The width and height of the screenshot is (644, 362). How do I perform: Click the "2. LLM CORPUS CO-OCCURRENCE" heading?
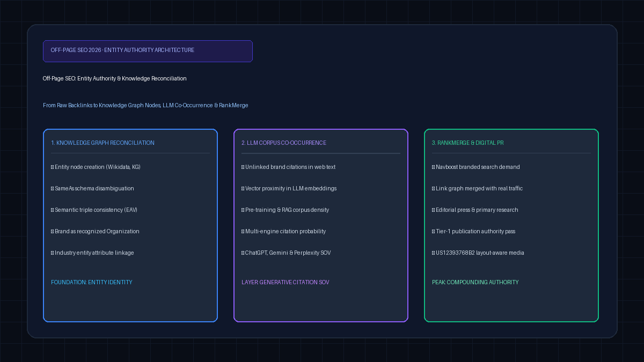[284, 143]
